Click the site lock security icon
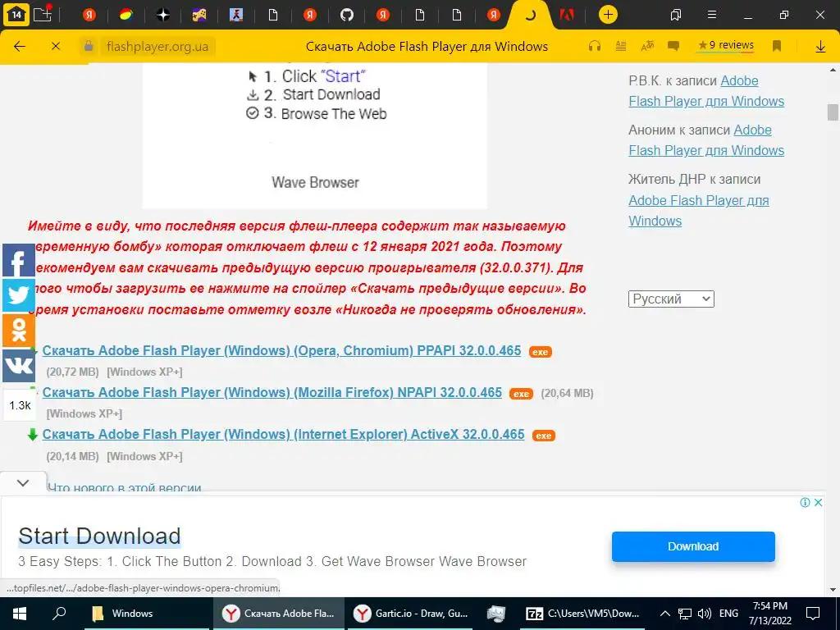 89,46
